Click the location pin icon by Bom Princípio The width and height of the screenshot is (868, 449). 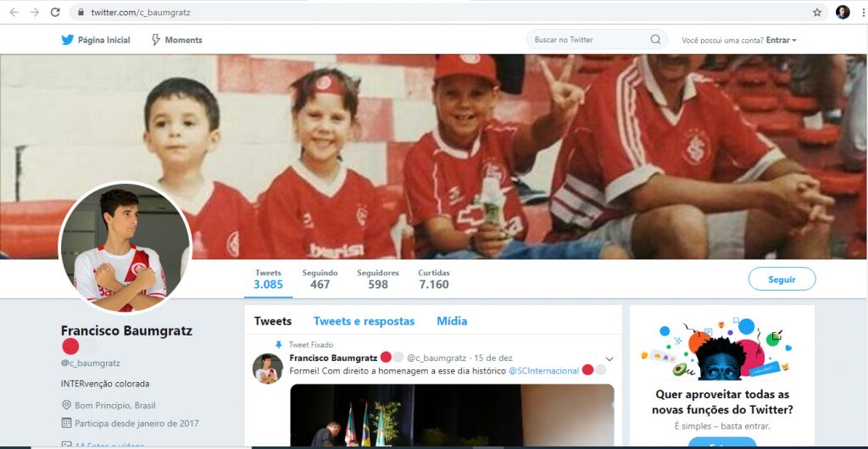point(66,405)
